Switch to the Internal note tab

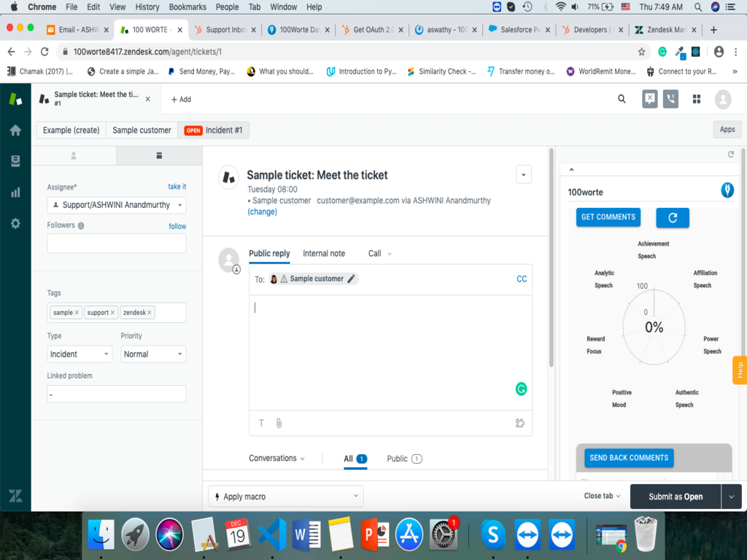point(324,254)
